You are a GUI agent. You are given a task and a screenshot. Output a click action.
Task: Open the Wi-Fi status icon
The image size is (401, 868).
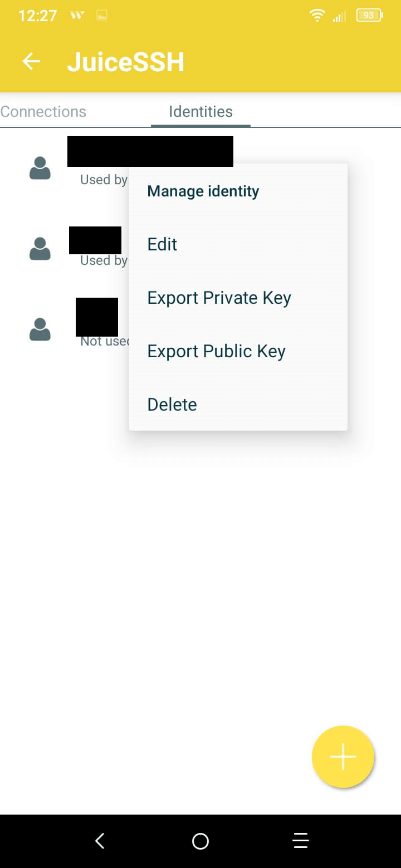coord(317,16)
